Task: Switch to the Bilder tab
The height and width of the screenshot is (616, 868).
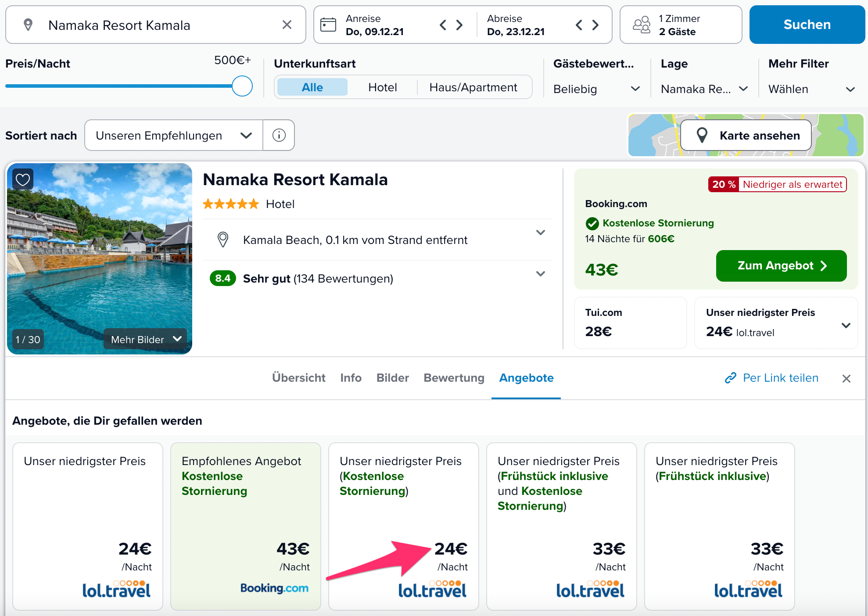Action: [392, 378]
